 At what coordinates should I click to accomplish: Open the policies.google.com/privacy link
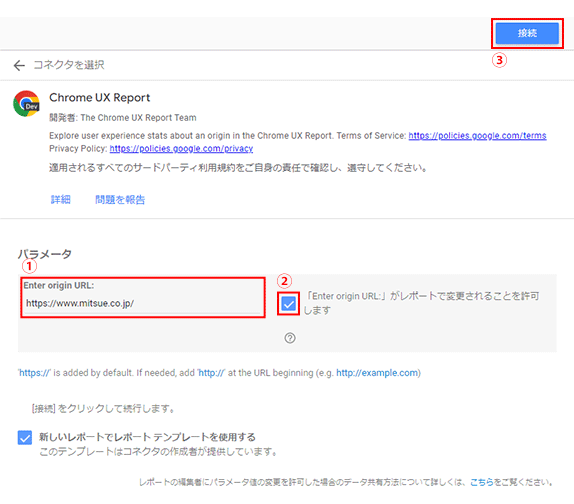(x=181, y=149)
